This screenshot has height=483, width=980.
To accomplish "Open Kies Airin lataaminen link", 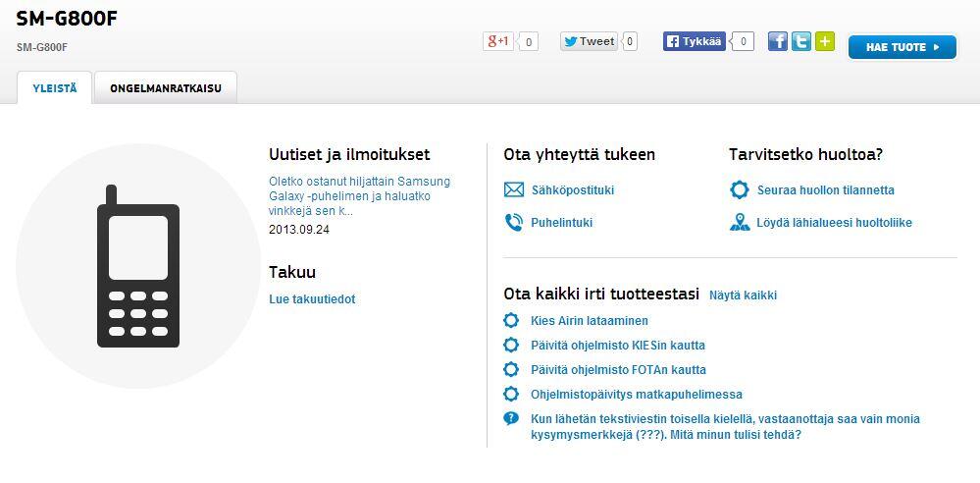I will (x=590, y=321).
